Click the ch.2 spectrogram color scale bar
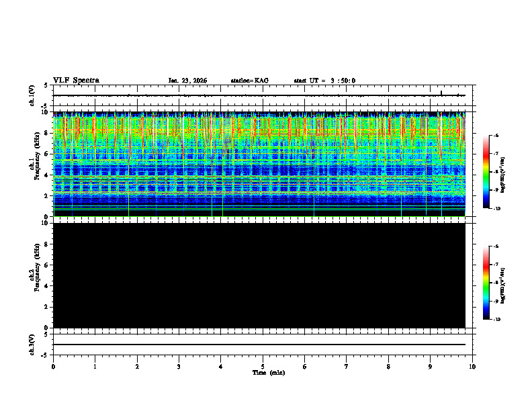Viewport: 532px width, 411px height. [486, 283]
